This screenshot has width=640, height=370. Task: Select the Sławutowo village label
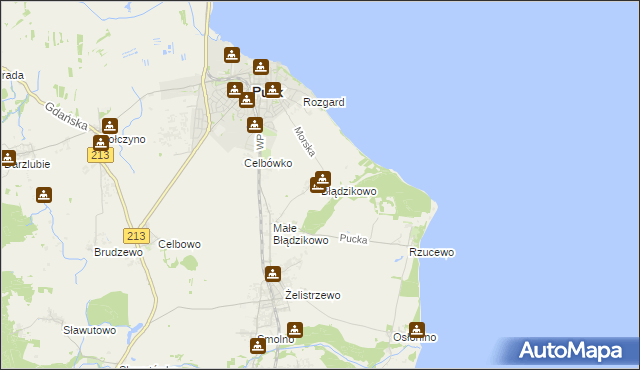(x=89, y=330)
